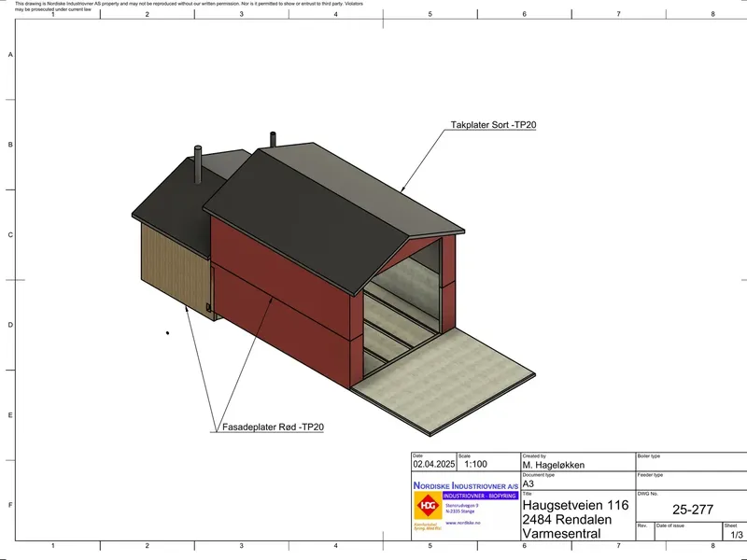Click row marker C in left border
The image size is (747, 560).
click(10, 235)
